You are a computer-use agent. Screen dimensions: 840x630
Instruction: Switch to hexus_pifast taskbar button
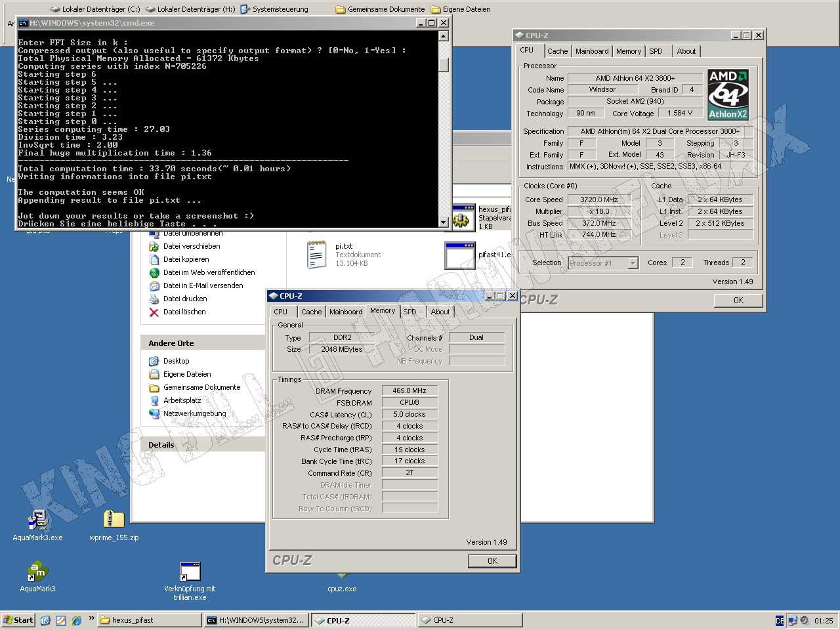(150, 620)
